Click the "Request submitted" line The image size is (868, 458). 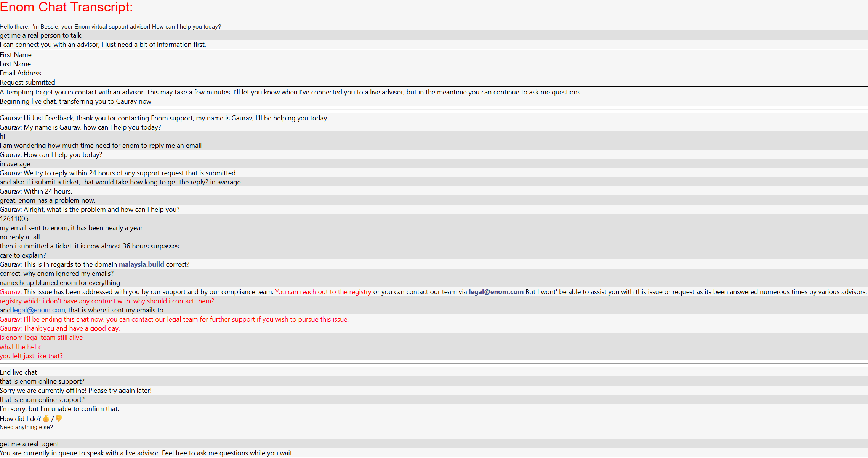click(27, 82)
